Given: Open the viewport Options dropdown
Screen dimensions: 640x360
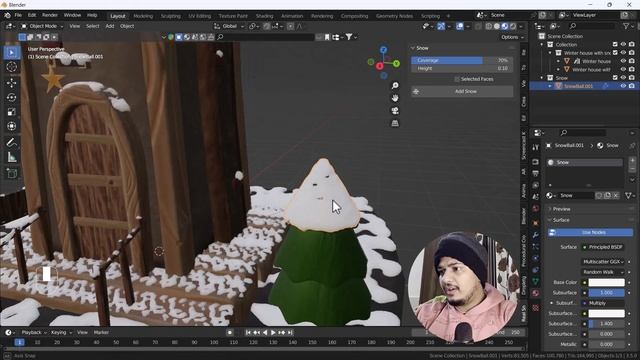Looking at the screenshot, I should click(512, 37).
